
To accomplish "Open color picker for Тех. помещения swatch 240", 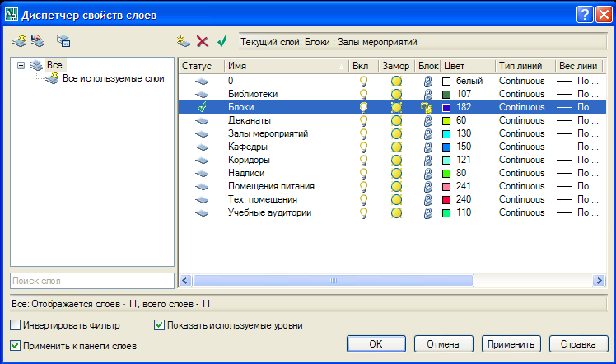I will (x=446, y=200).
